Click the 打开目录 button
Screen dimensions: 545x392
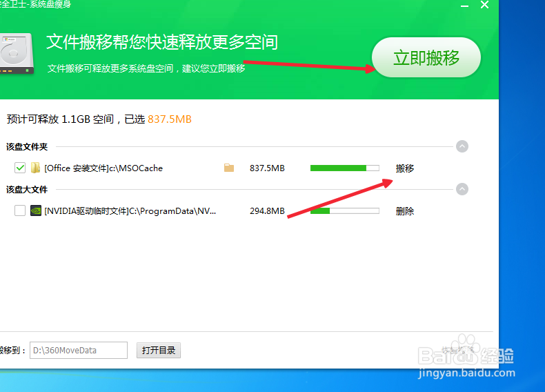coord(159,351)
